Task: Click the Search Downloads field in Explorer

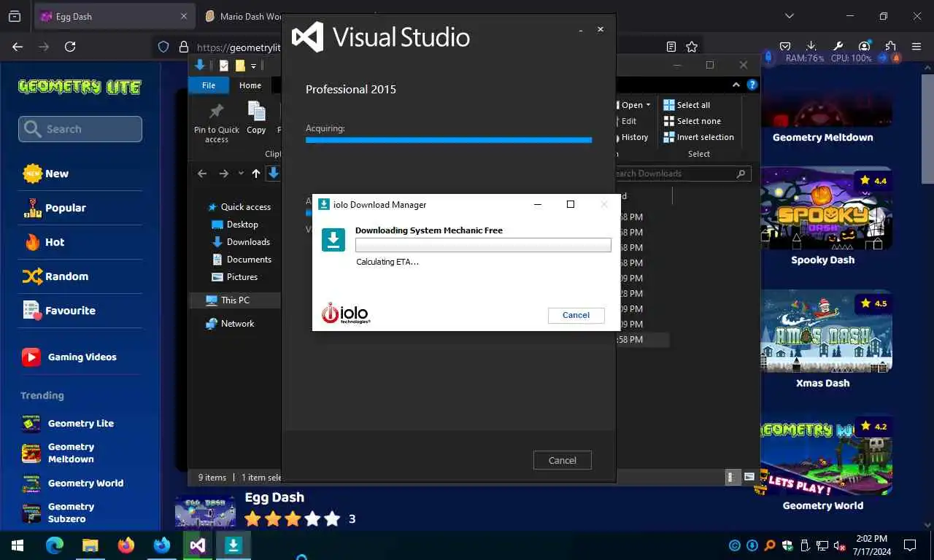Action: [x=682, y=174]
